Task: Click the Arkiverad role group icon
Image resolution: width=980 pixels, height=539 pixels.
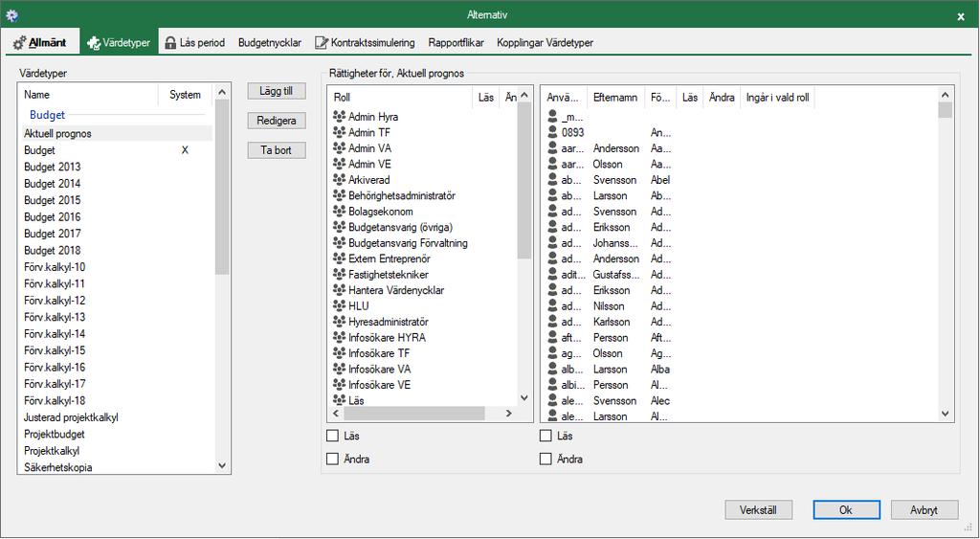Action: [340, 180]
